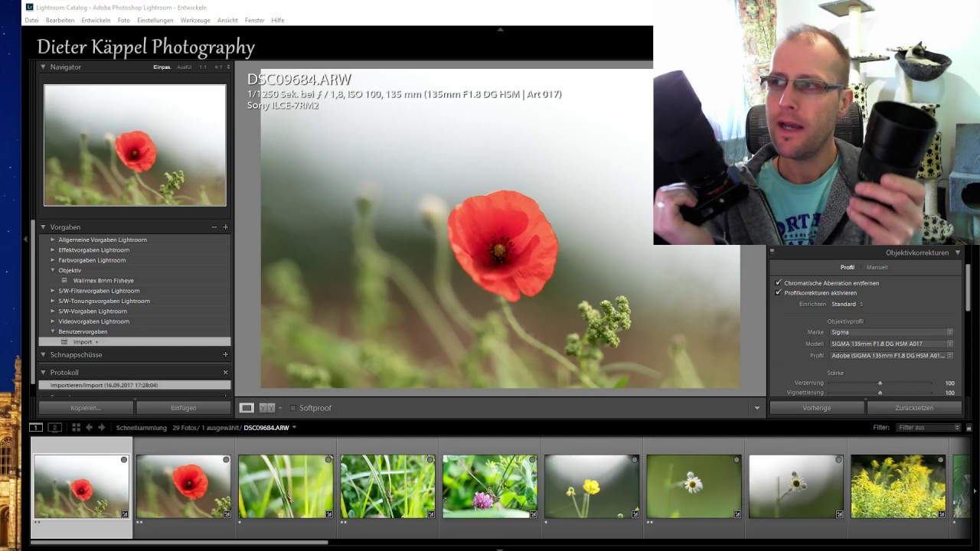Screen dimensions: 980x551
Task: Click the Walimex 8mm Fisheye preset icon
Action: tap(65, 281)
